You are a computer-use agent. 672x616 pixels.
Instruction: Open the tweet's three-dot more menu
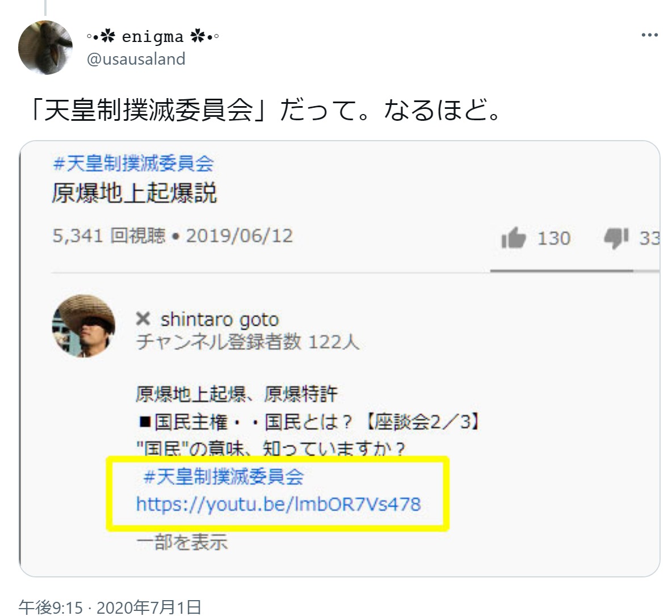coord(649,35)
